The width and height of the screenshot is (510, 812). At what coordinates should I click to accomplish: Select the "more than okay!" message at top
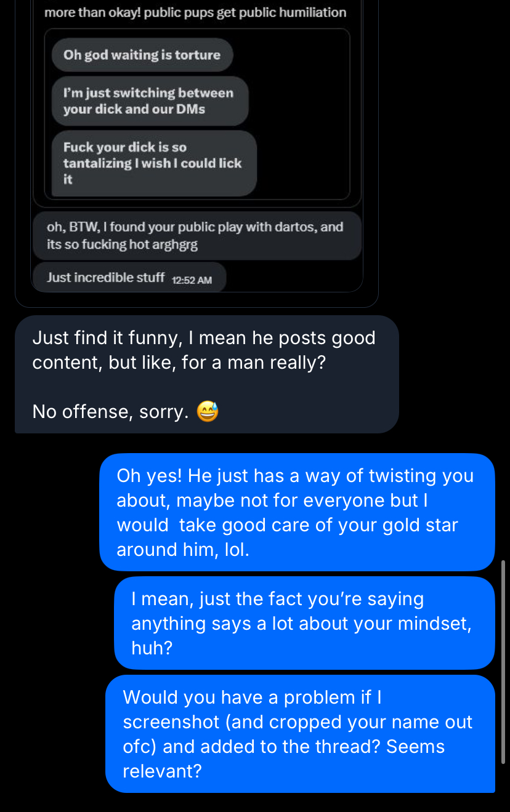pyautogui.click(x=195, y=12)
